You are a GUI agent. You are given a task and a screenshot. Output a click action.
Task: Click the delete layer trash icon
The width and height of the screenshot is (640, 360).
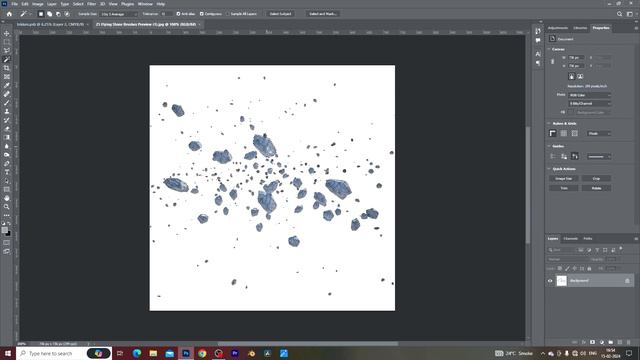[x=629, y=342]
